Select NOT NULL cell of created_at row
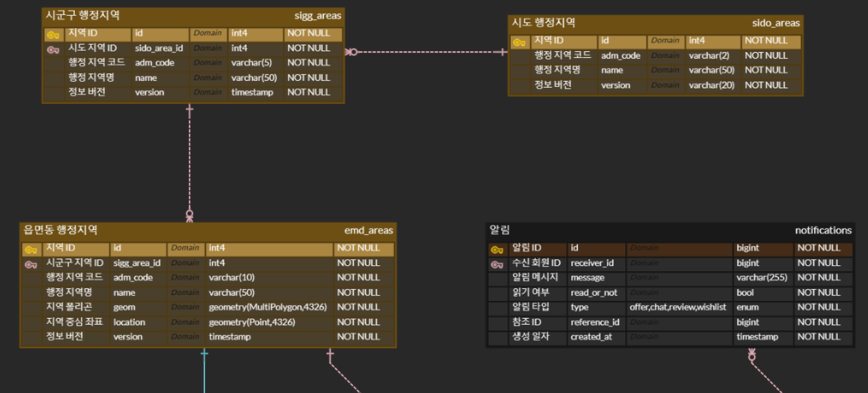Viewport: 868px width, 393px height. click(x=819, y=337)
